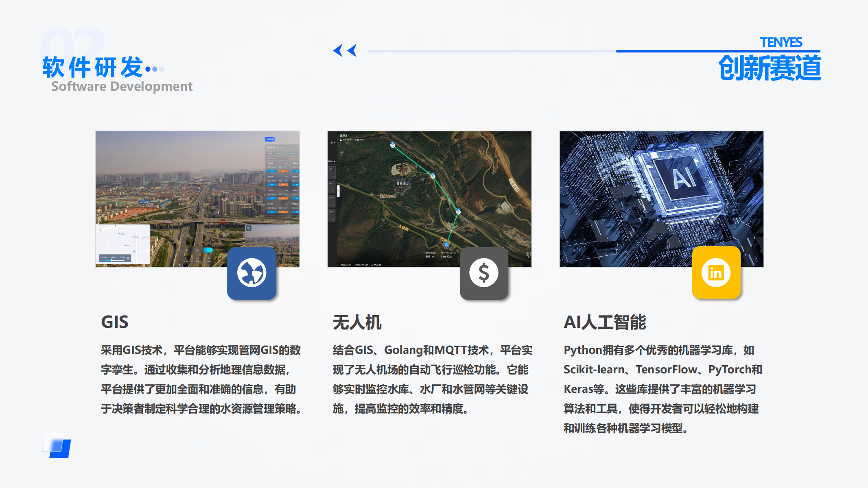Screen dimensions: 868x488
Task: Select the 2x zoom option in drone view
Action: tap(187, 250)
